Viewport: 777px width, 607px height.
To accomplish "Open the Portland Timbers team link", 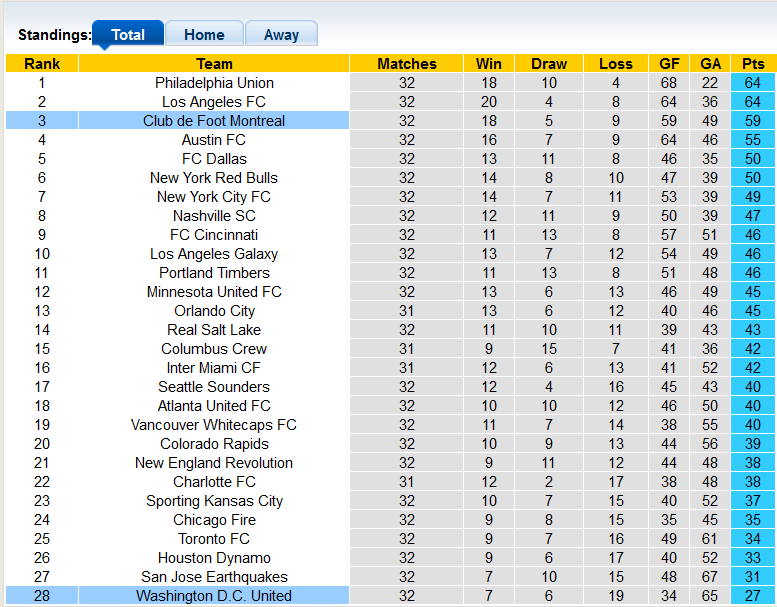I will [x=214, y=273].
